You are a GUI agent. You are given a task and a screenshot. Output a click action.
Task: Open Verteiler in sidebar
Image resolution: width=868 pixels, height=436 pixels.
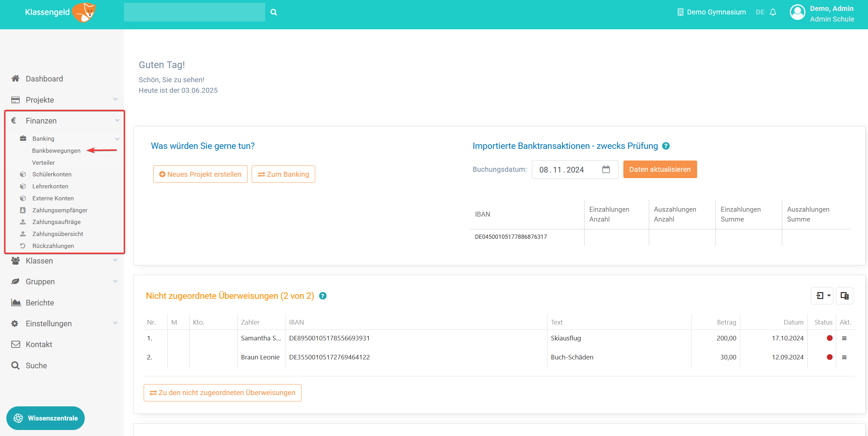click(43, 163)
